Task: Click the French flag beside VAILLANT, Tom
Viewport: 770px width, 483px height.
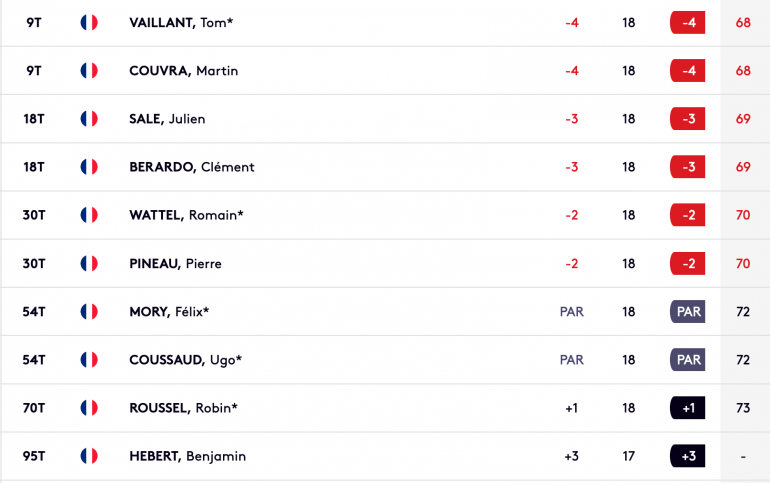Action: 89,23
